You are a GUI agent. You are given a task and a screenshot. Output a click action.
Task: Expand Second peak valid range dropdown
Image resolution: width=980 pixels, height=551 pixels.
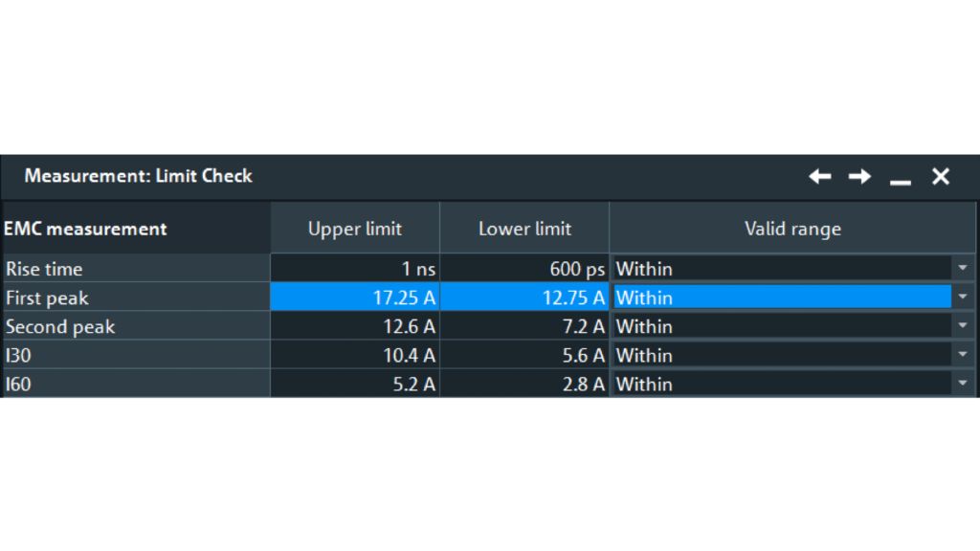click(962, 326)
